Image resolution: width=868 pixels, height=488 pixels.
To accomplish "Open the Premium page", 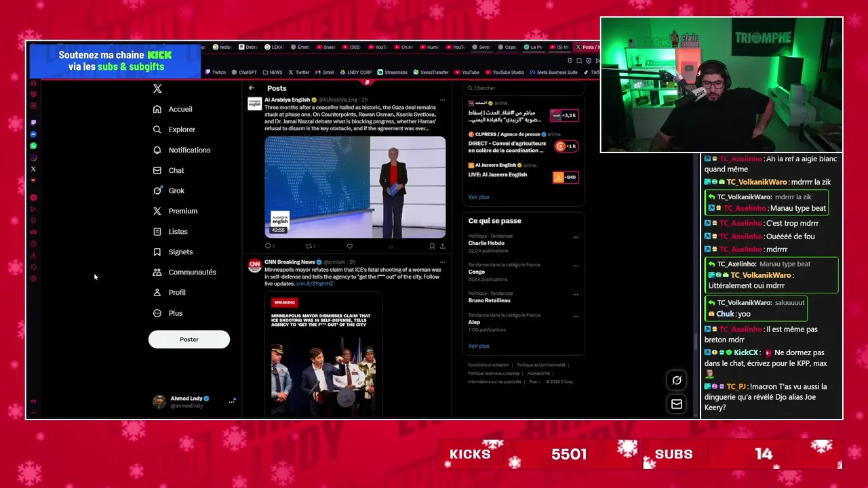I will point(175,211).
